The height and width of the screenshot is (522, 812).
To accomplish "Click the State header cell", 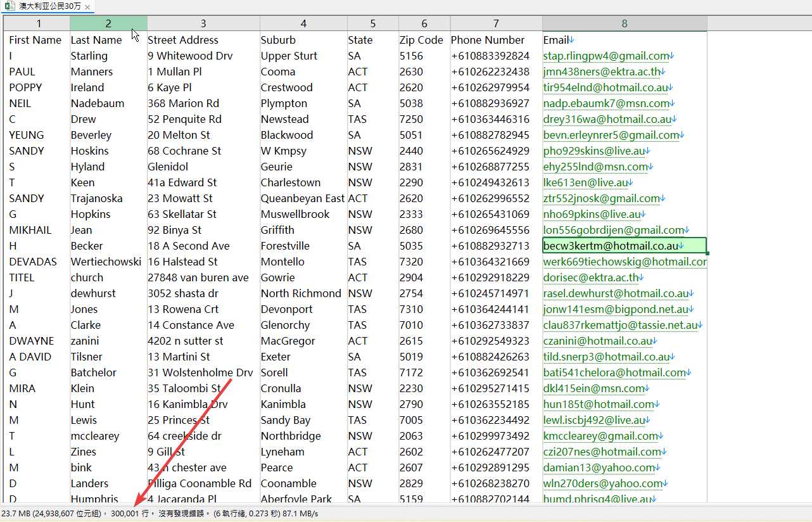I will [373, 40].
